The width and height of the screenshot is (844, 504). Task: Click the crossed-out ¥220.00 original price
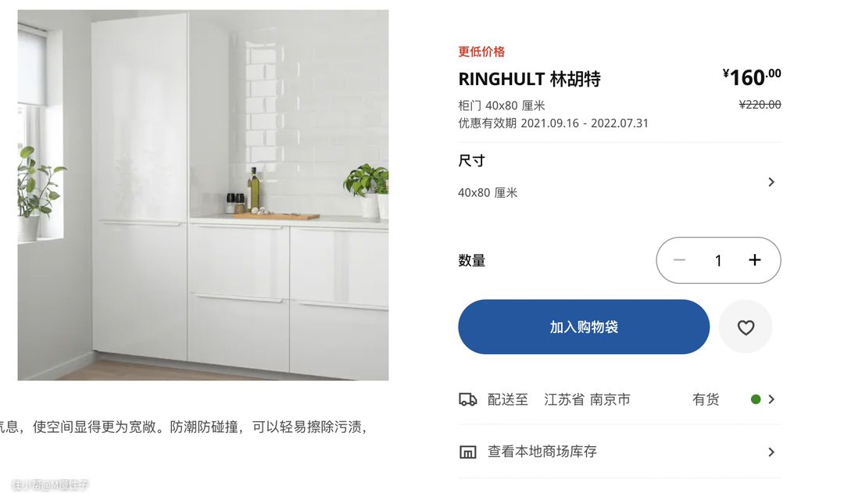(760, 105)
